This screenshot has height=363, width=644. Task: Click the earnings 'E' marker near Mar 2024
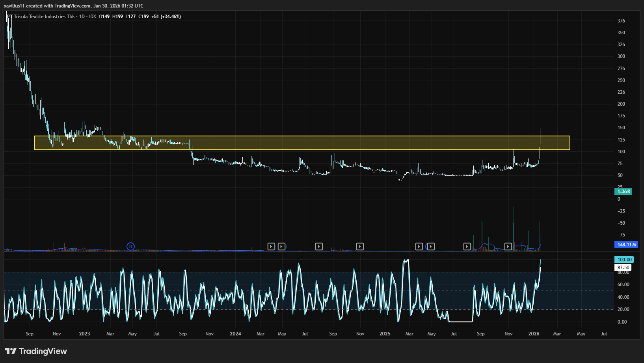[271, 247]
